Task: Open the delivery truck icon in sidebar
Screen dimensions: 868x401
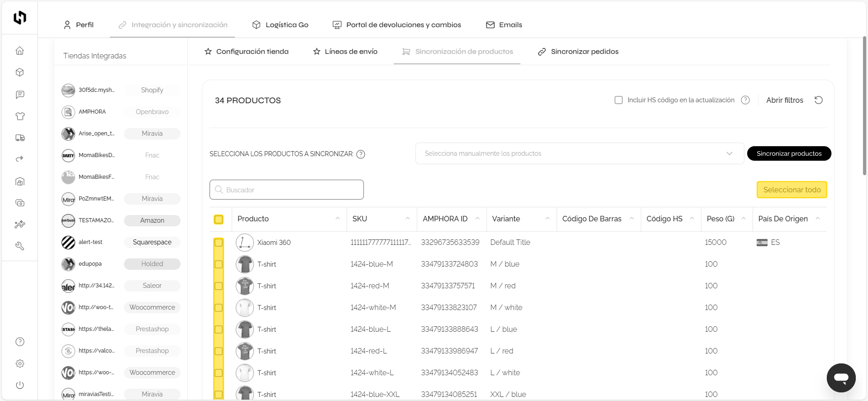Action: coord(19,138)
